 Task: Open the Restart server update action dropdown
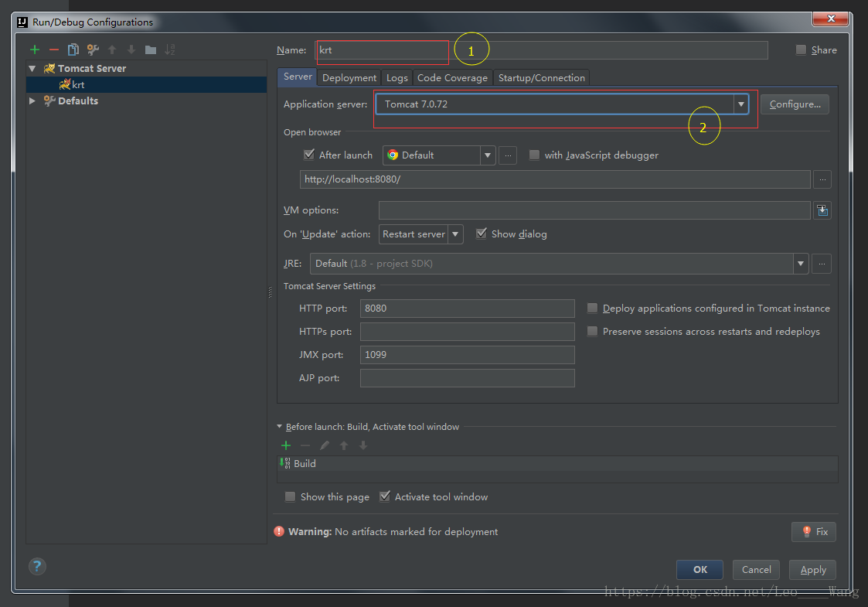click(x=420, y=234)
